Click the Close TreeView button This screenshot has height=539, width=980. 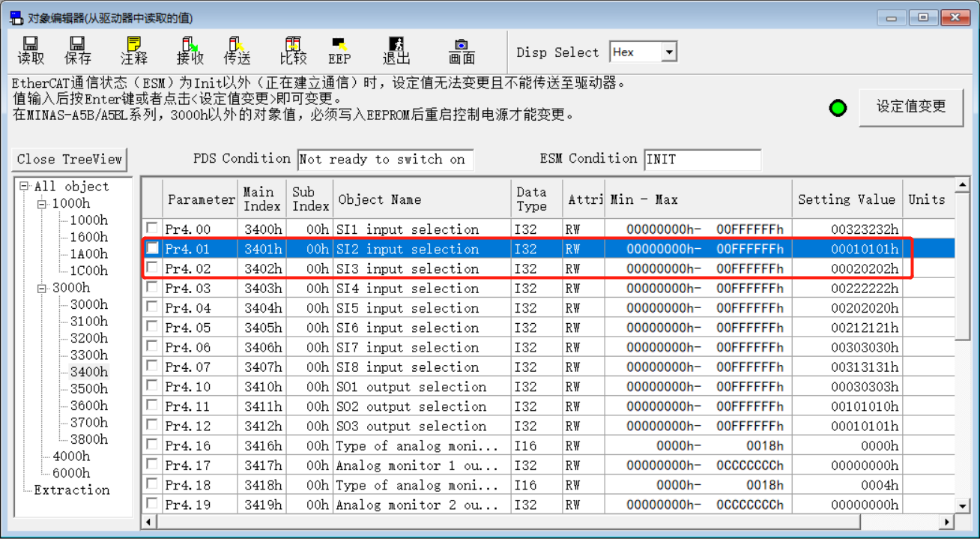point(70,159)
